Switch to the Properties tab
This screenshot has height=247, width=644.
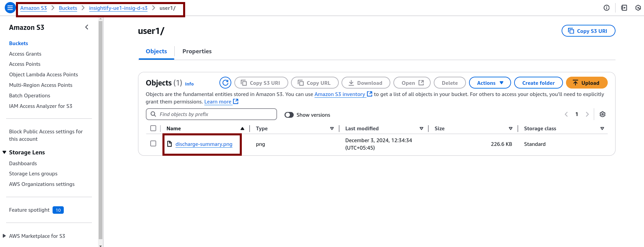pyautogui.click(x=197, y=51)
